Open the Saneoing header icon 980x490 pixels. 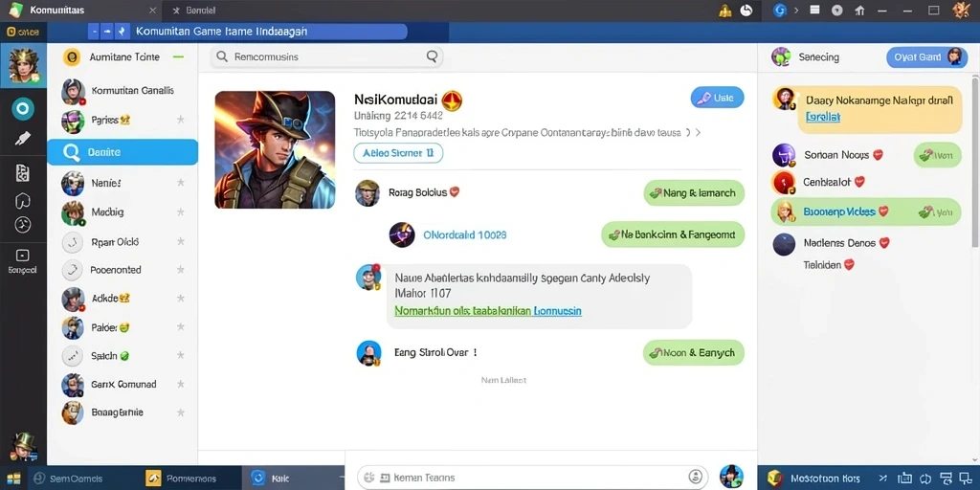pyautogui.click(x=781, y=56)
